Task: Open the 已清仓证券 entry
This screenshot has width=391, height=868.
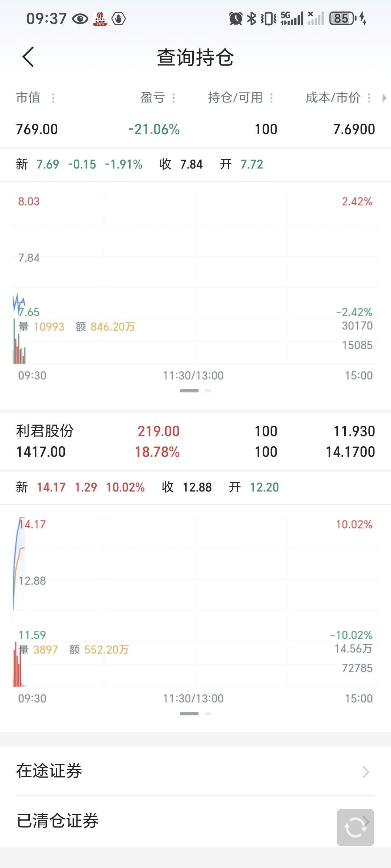Action: (x=195, y=821)
